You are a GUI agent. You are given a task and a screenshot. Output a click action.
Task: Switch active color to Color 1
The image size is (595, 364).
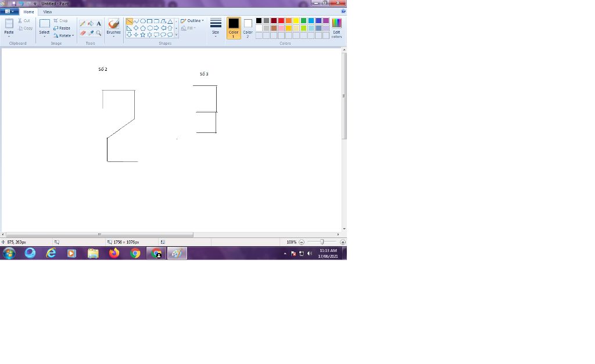pyautogui.click(x=234, y=27)
